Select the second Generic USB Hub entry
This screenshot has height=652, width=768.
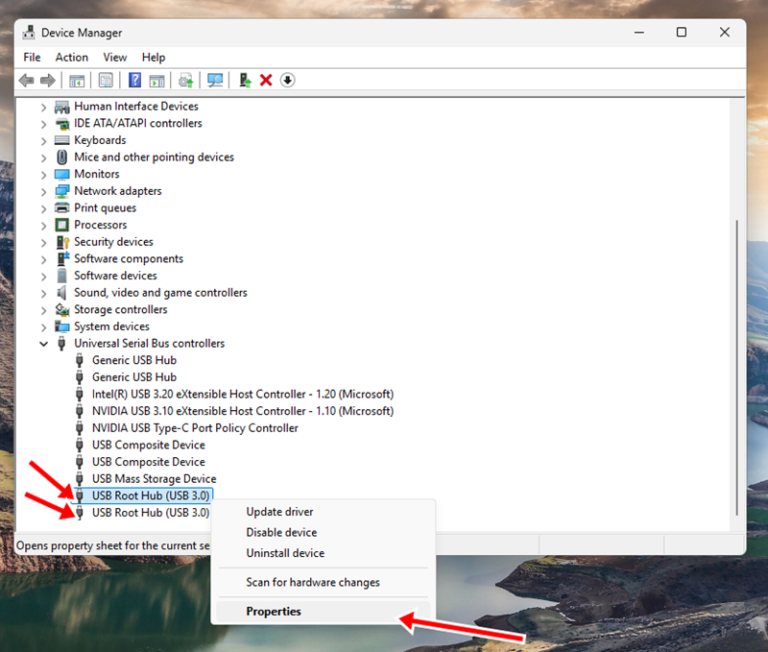tap(134, 377)
